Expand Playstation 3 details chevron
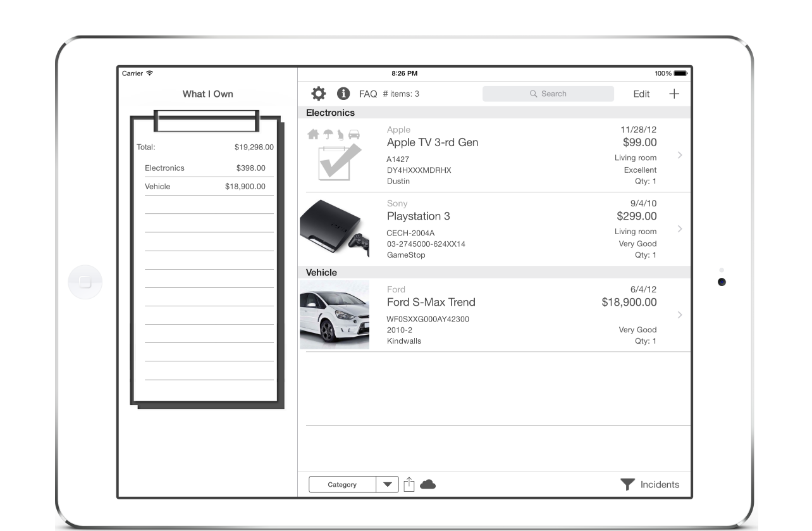Screen dimensions: 812x531 pyautogui.click(x=680, y=229)
